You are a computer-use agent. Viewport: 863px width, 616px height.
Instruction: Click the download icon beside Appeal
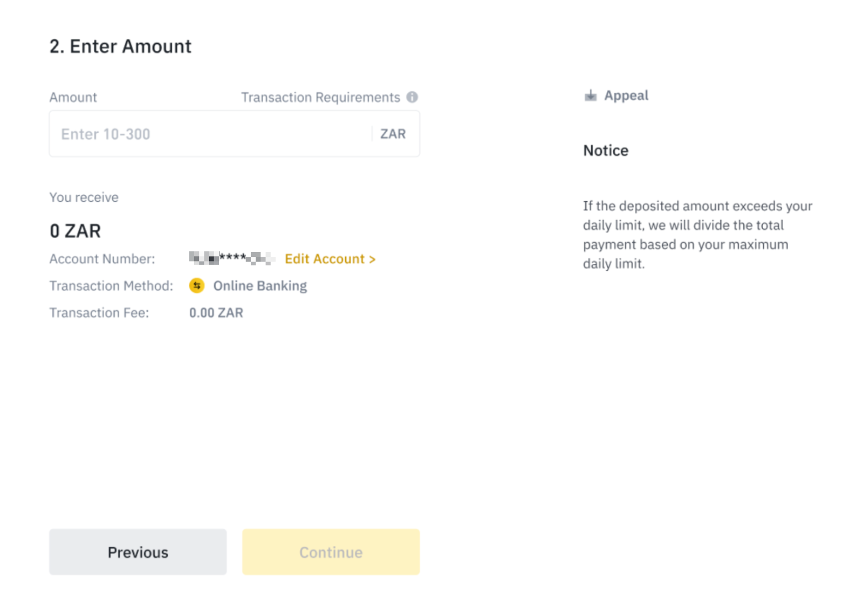[x=591, y=96]
